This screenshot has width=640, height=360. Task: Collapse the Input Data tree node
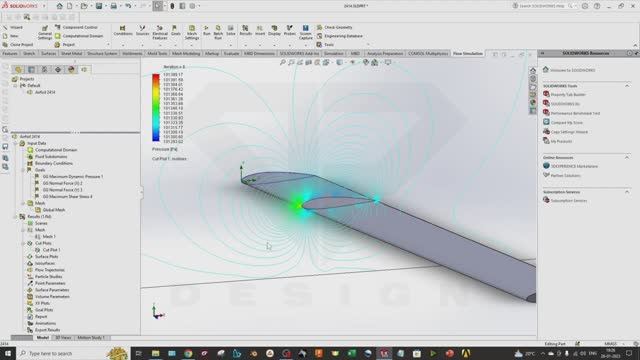(x=16, y=143)
